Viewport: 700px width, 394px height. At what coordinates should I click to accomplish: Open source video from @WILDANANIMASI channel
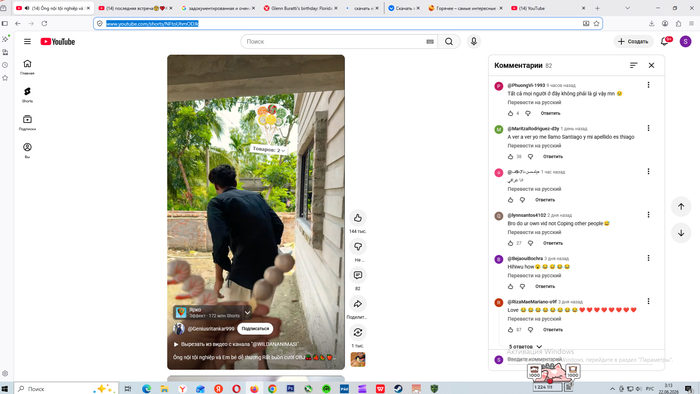point(236,344)
